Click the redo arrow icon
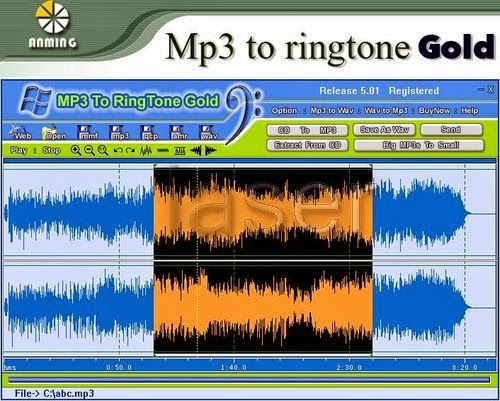 click(x=130, y=151)
